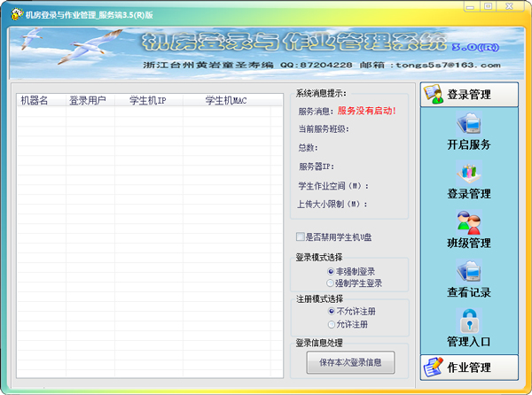Toggle 是否禁用学生机U盘 checkbox

300,236
